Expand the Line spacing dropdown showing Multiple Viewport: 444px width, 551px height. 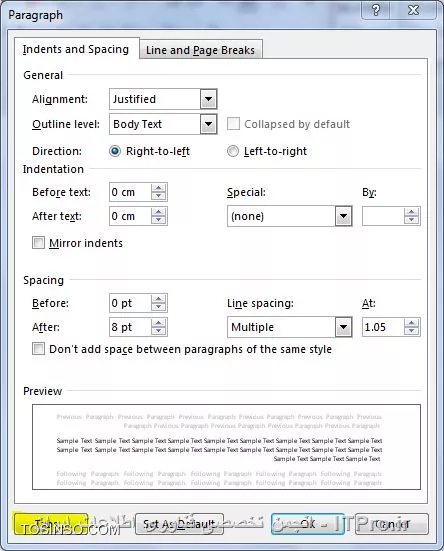[343, 327]
